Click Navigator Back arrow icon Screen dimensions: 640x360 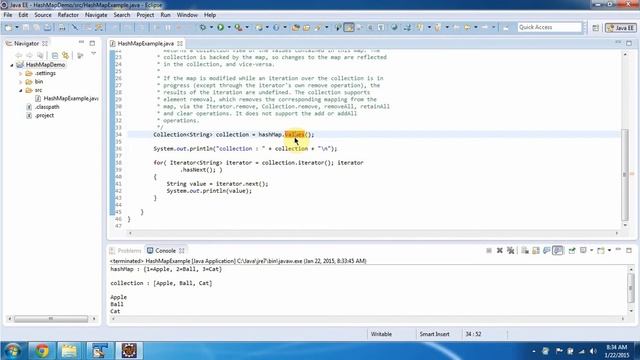tap(18, 55)
